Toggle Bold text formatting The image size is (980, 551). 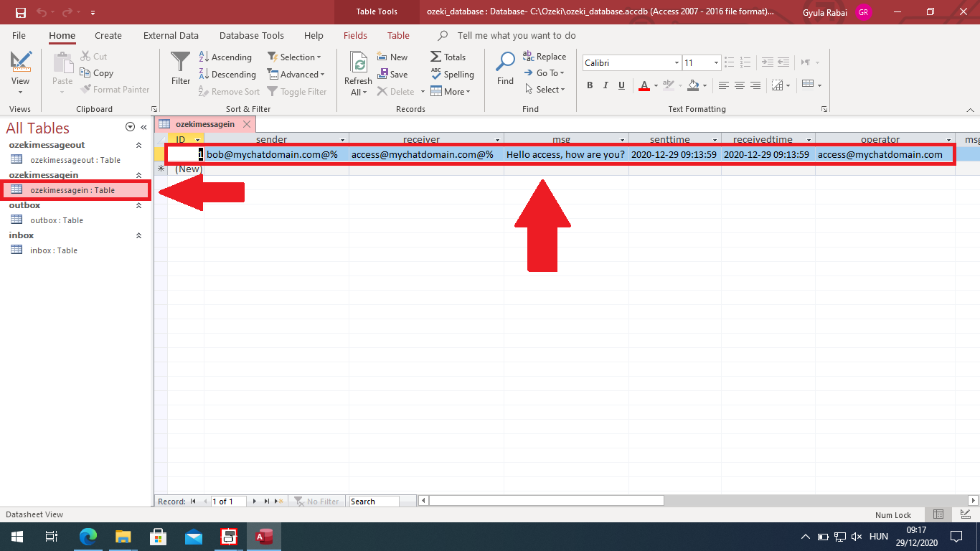tap(590, 85)
